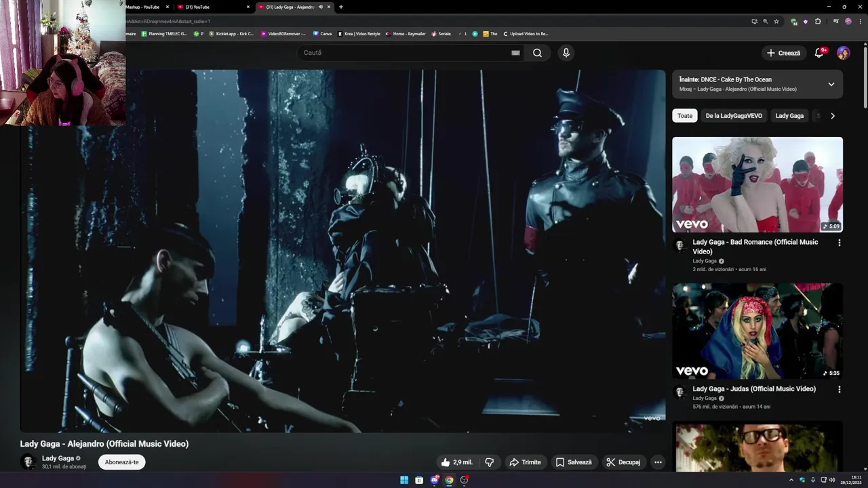Open Canva bookmark
The width and height of the screenshot is (868, 488).
(322, 33)
